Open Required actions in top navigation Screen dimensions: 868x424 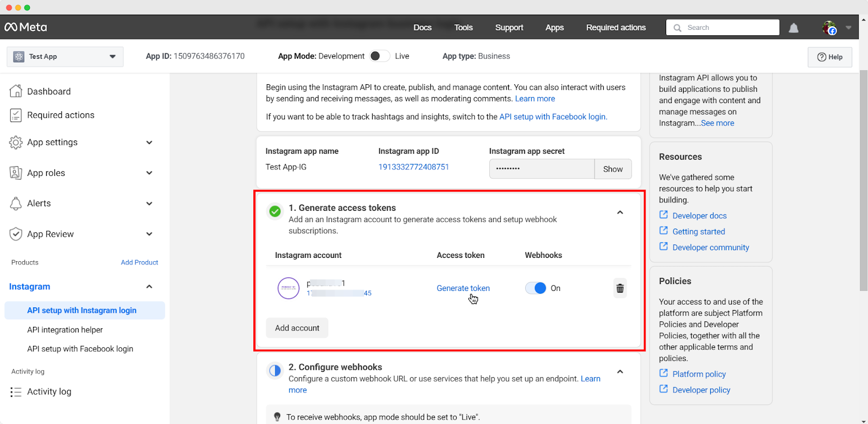pos(616,28)
